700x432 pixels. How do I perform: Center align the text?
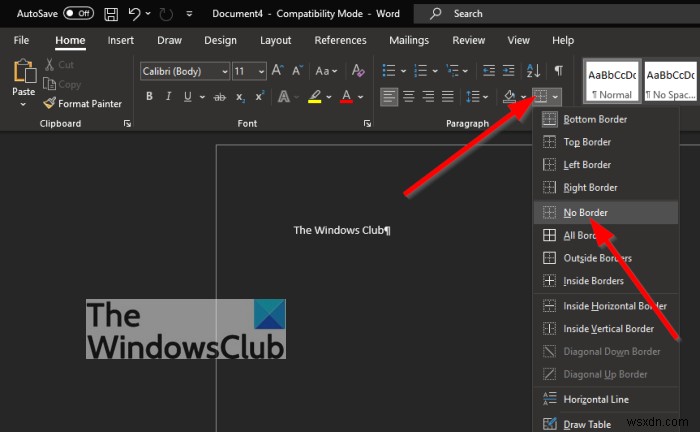(x=408, y=96)
